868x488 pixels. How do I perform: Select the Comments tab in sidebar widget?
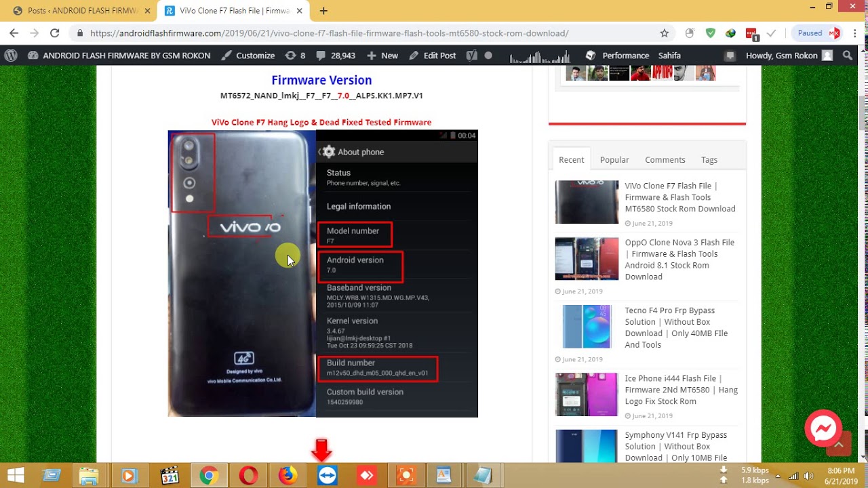[665, 159]
